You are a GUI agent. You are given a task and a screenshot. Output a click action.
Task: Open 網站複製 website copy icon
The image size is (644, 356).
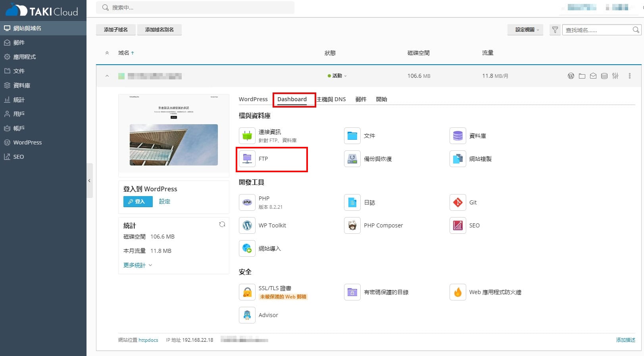tap(458, 159)
